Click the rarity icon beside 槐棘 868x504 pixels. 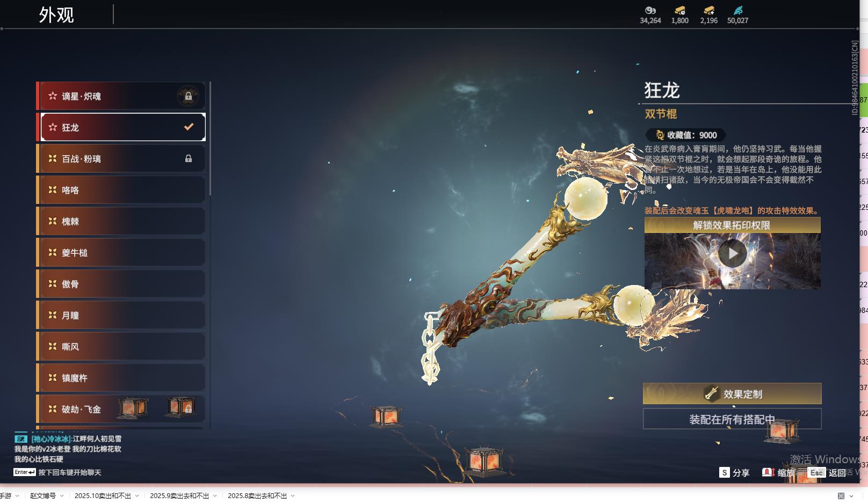click(x=53, y=221)
